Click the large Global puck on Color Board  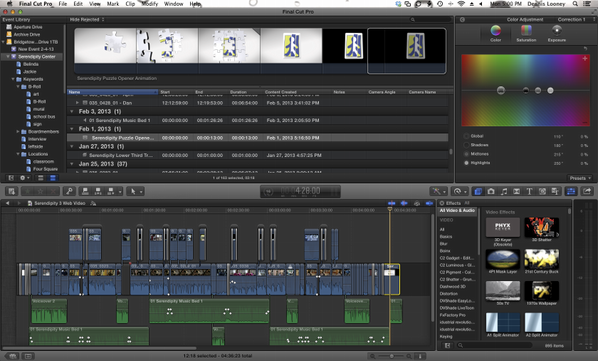pos(501,90)
